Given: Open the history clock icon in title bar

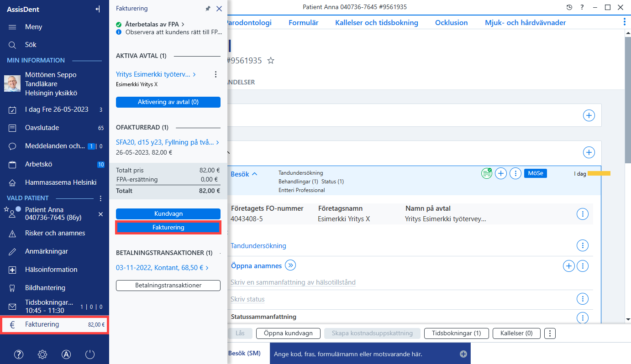Looking at the screenshot, I should tap(569, 7).
